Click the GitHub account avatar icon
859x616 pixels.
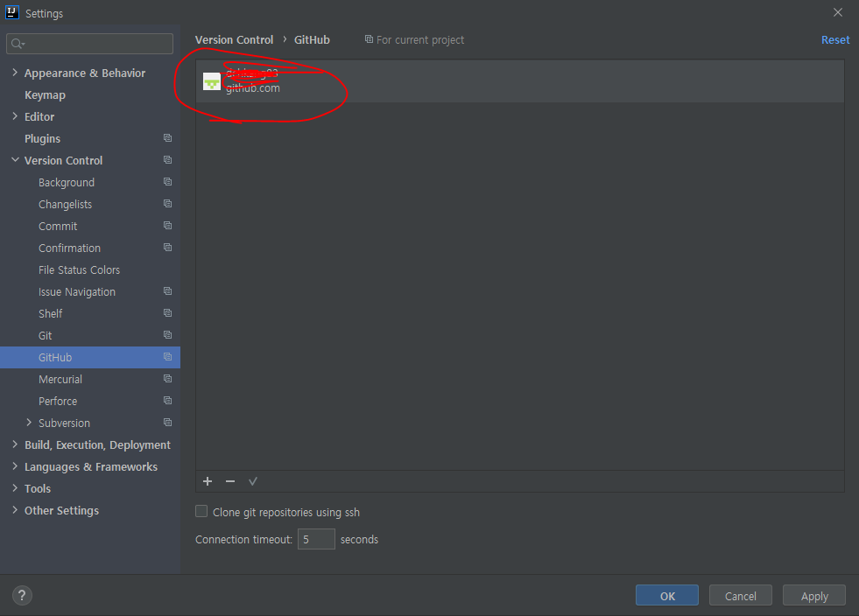(212, 81)
